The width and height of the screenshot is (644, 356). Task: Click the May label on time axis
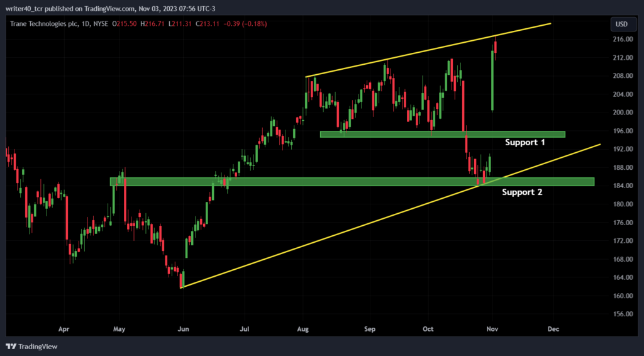119,329
